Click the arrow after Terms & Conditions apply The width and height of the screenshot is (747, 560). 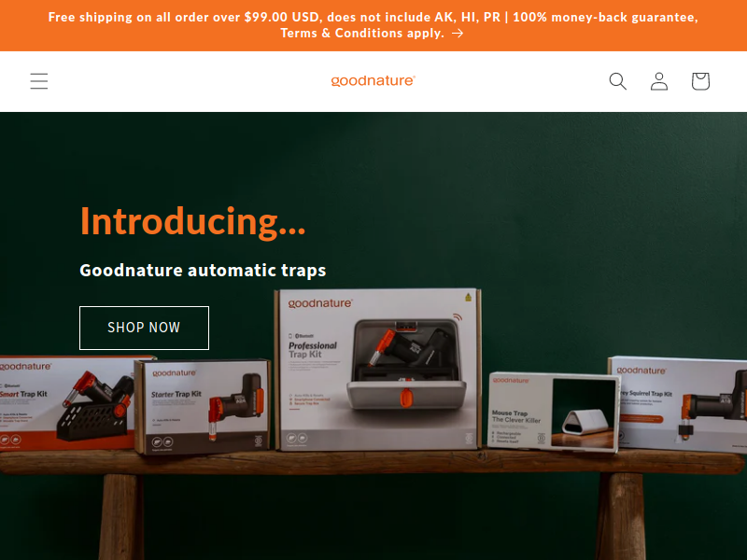point(458,34)
